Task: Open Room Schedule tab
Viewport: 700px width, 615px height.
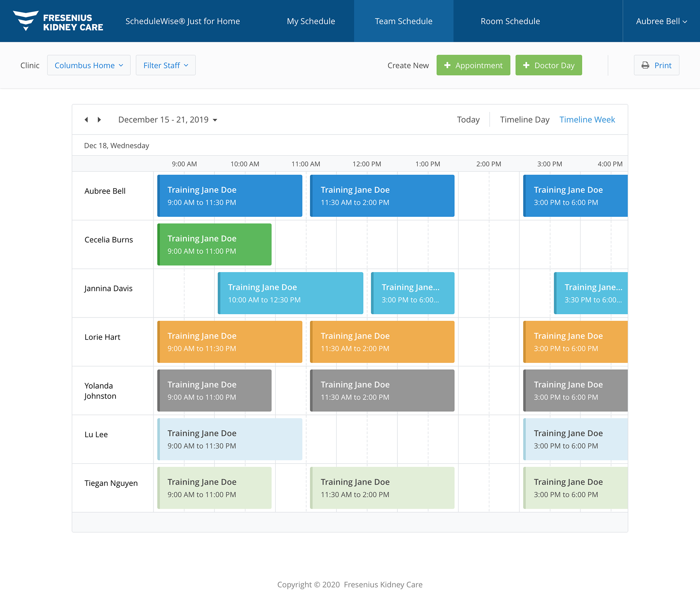Action: [510, 21]
